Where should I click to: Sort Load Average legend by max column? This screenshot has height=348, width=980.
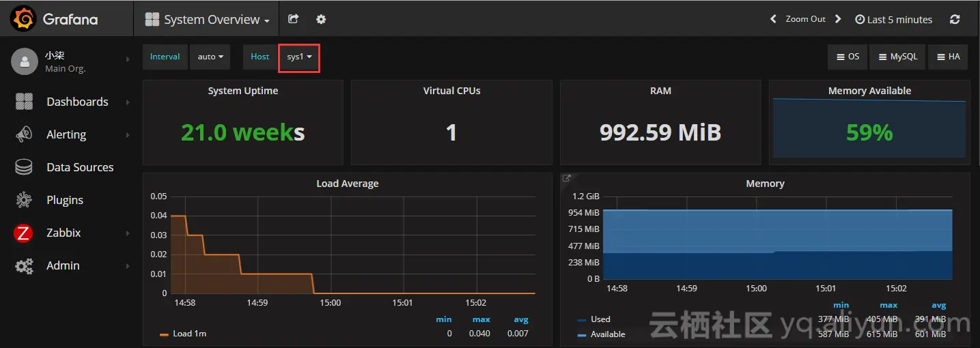tap(481, 319)
